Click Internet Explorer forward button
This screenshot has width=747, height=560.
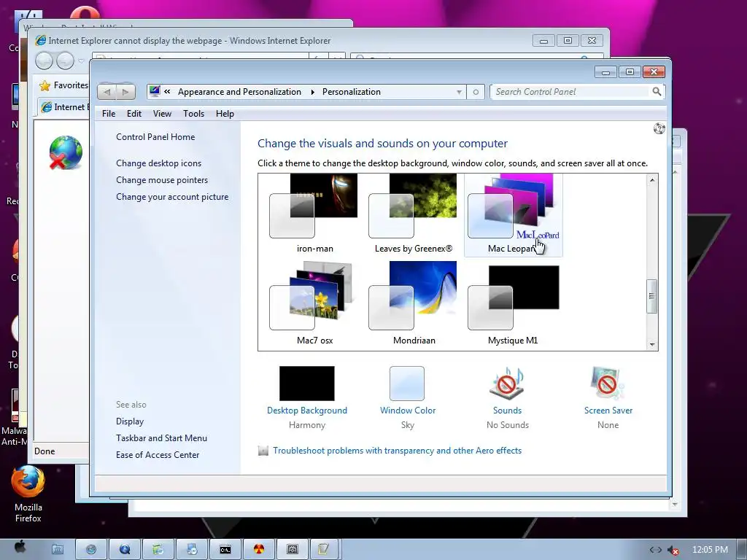point(65,61)
